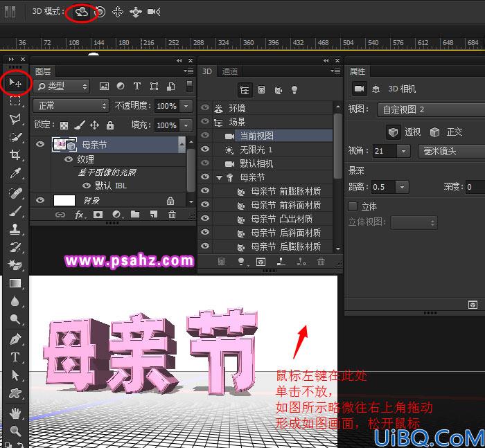Screen dimensions: 485x448
Task: Toggle visibility of 无限光 1
Action: 205,149
